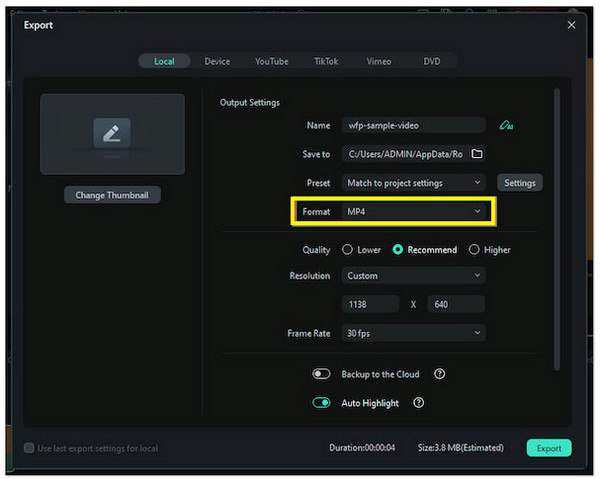Switch to the Device tab
600x479 pixels.
click(217, 61)
